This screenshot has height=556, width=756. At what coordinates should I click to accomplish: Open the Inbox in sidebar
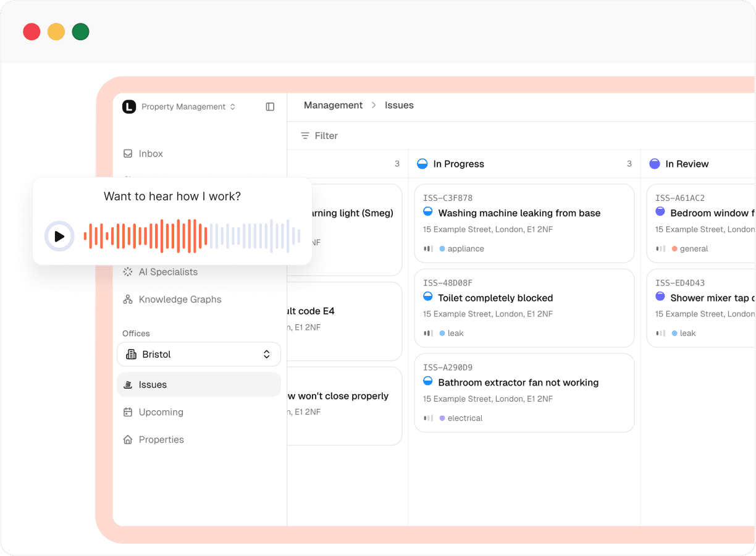[151, 154]
